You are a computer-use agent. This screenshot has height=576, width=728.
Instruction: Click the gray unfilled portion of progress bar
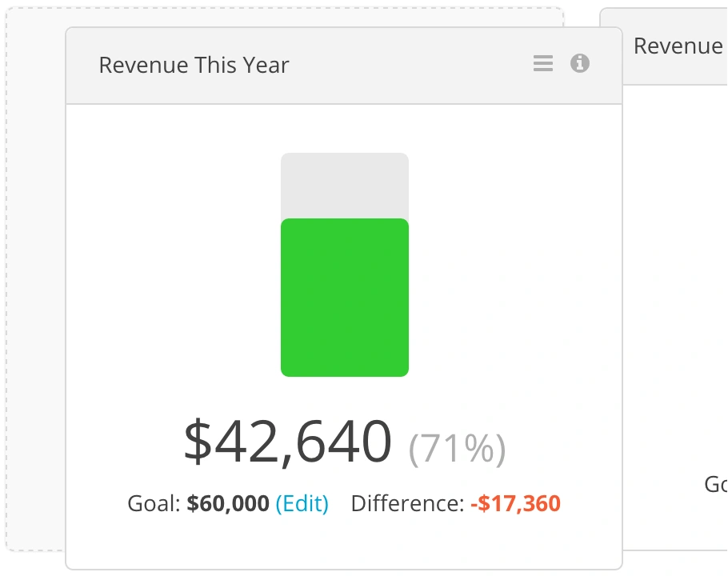coord(345,186)
